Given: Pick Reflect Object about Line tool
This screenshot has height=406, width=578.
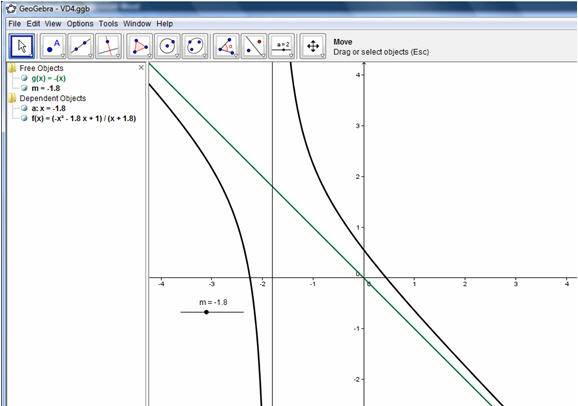Looking at the screenshot, I should [254, 46].
